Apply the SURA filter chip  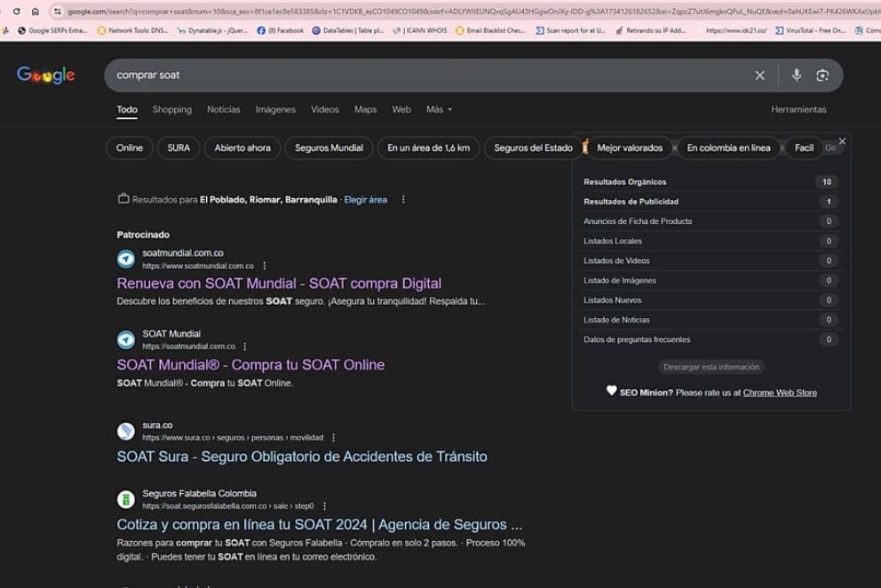click(x=179, y=147)
